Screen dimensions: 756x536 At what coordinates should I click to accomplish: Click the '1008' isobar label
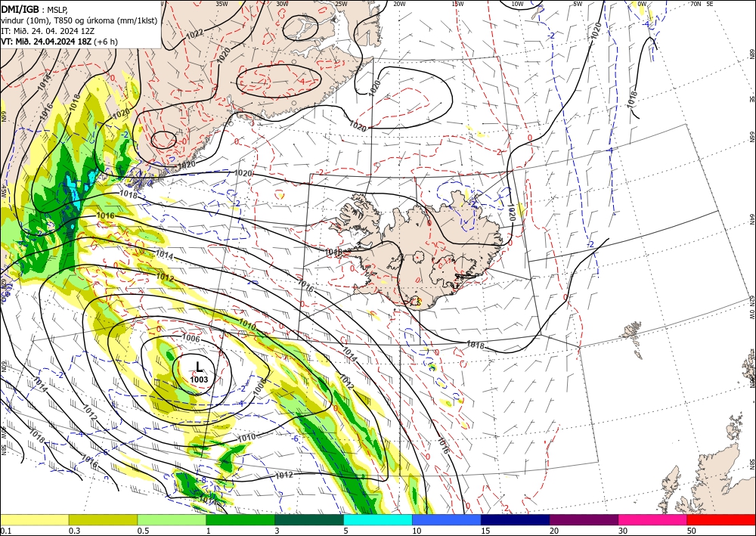tap(259, 387)
